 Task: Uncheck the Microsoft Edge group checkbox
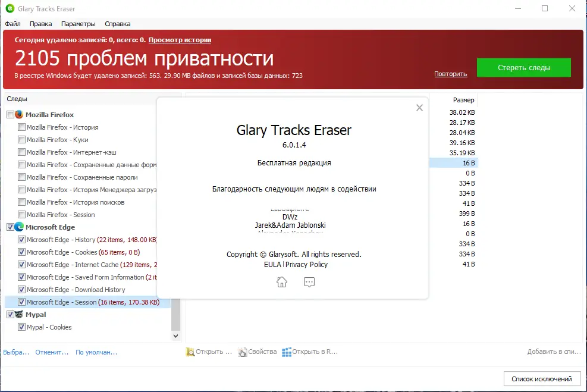click(x=11, y=227)
